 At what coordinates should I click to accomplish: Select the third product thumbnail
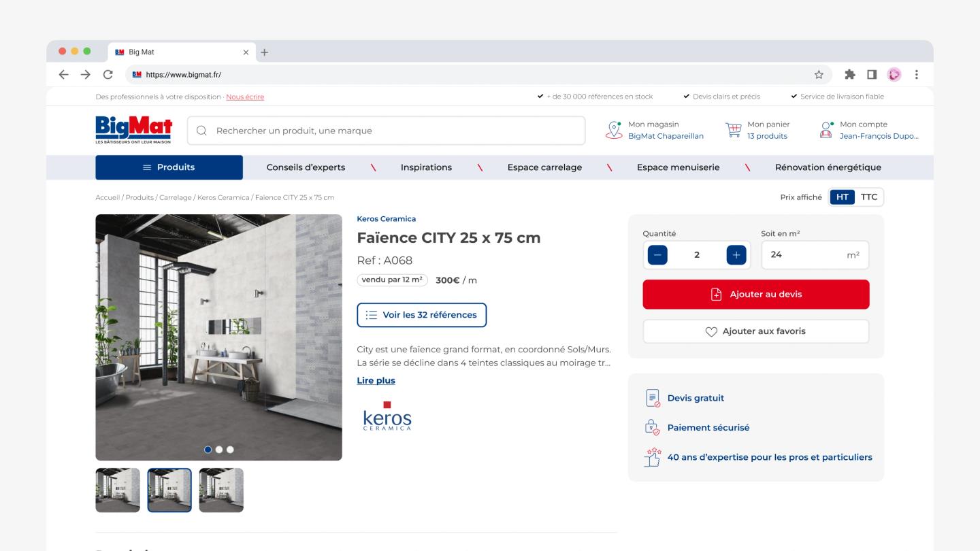tap(221, 490)
